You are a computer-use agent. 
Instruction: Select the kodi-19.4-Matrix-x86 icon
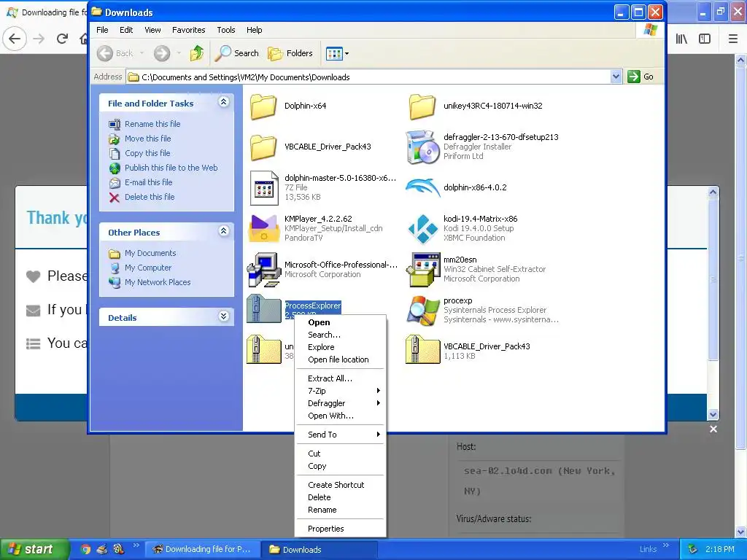point(423,228)
